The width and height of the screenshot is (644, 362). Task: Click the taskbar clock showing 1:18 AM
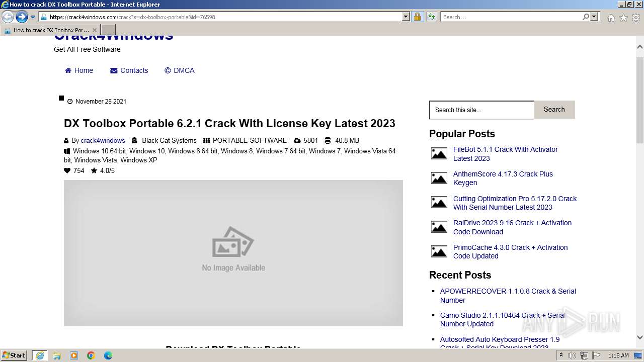[618, 356]
